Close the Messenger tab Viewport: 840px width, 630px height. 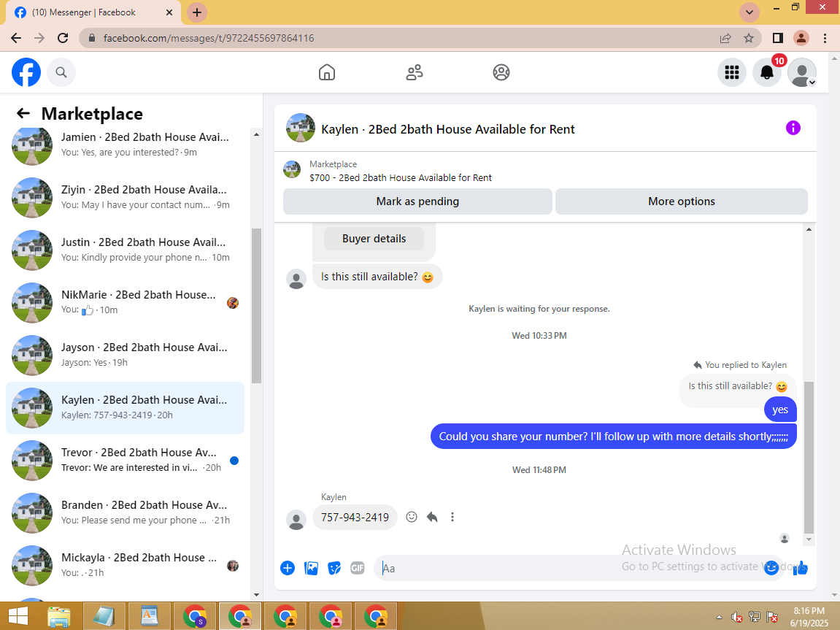tap(169, 12)
